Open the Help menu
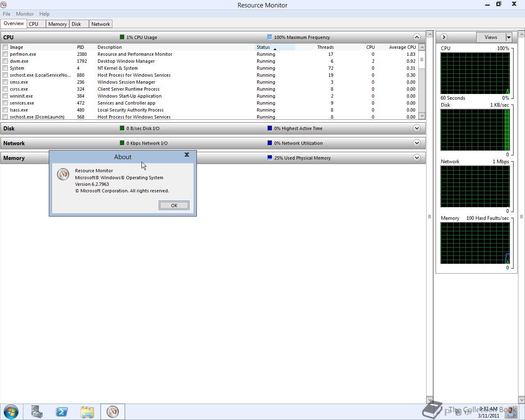This screenshot has height=420, width=525. (44, 14)
